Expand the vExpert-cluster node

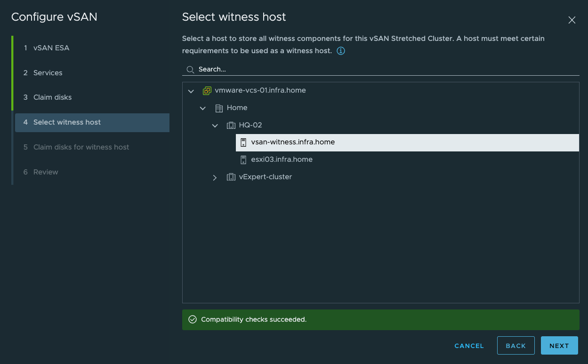coord(215,177)
